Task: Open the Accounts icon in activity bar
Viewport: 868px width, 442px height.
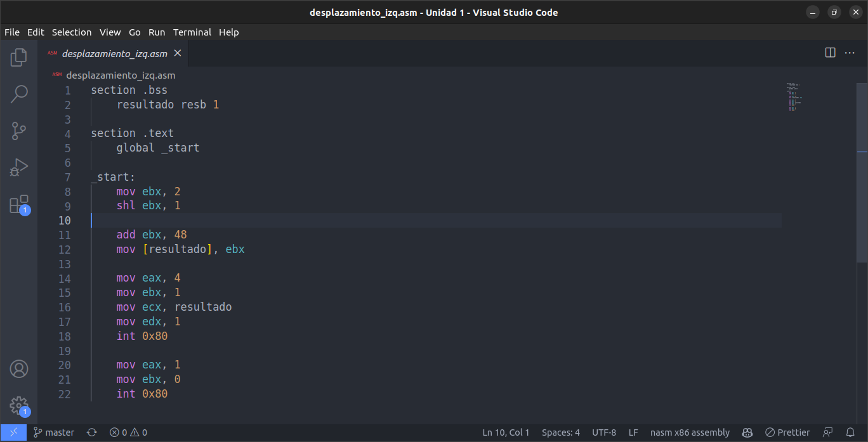Action: click(x=19, y=369)
